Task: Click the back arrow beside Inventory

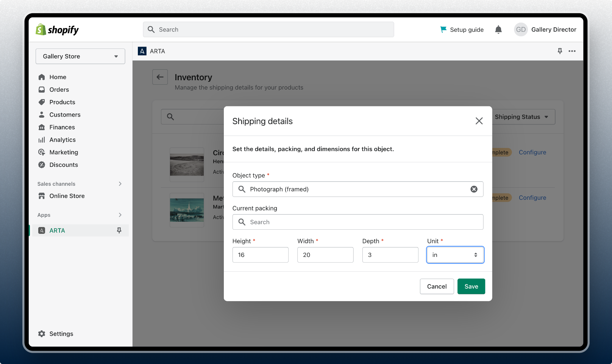Action: pos(160,77)
